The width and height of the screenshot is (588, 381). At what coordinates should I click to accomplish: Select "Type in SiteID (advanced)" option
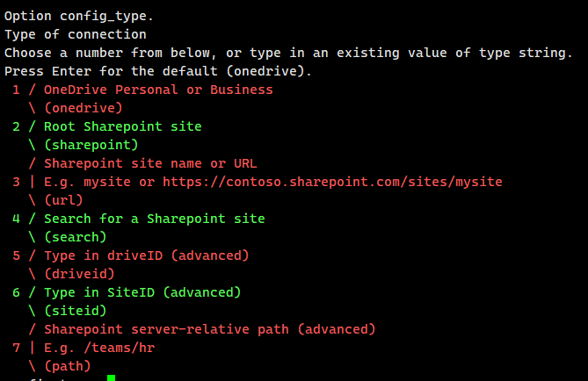click(142, 292)
